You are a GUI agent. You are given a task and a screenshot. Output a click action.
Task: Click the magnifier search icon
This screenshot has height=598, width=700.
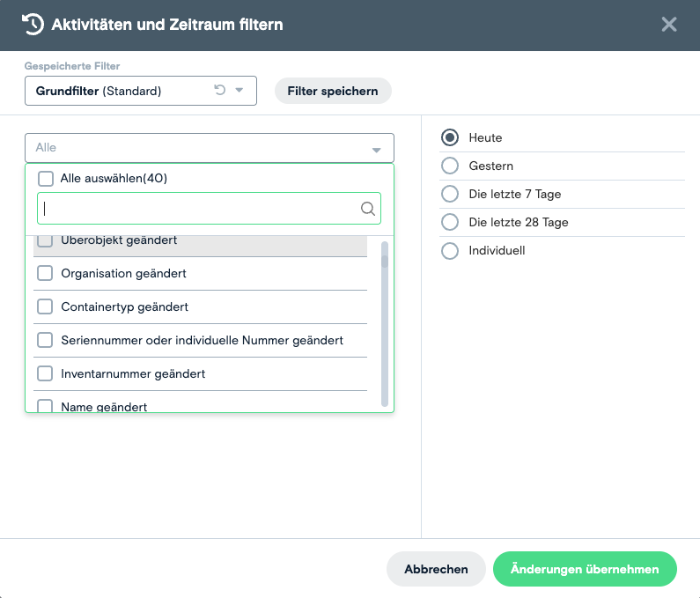coord(368,209)
